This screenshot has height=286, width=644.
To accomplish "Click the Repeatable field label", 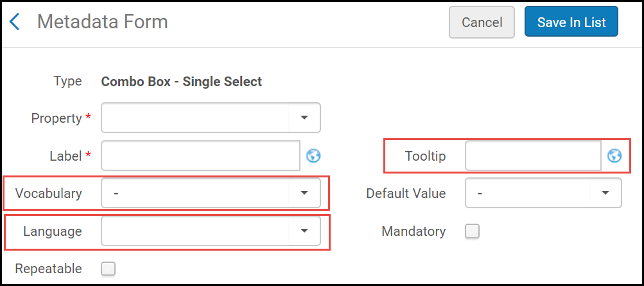I will (x=49, y=269).
